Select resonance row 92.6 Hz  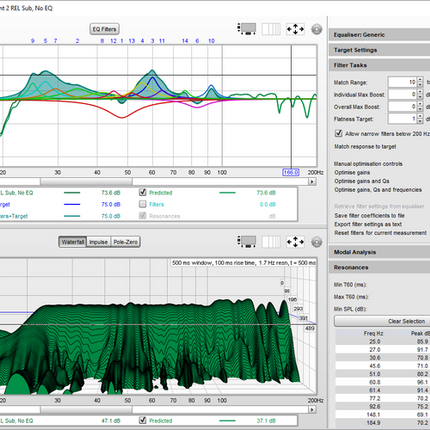coord(382,407)
